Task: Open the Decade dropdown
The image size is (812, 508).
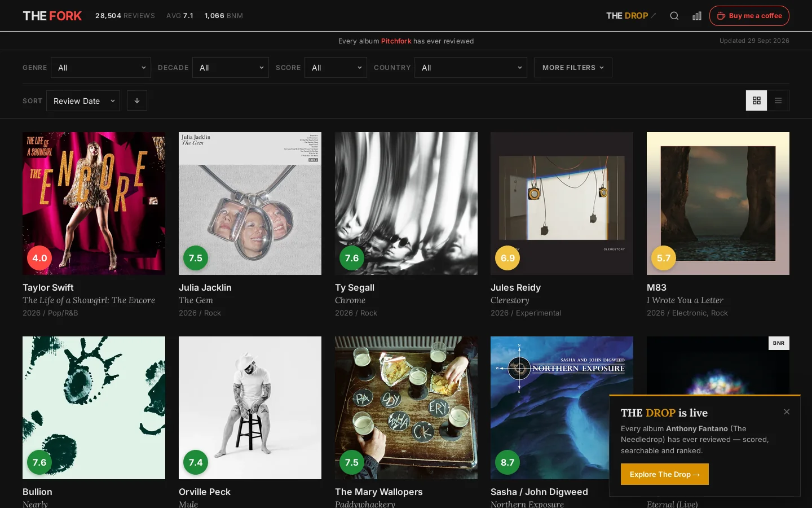Action: [231, 68]
